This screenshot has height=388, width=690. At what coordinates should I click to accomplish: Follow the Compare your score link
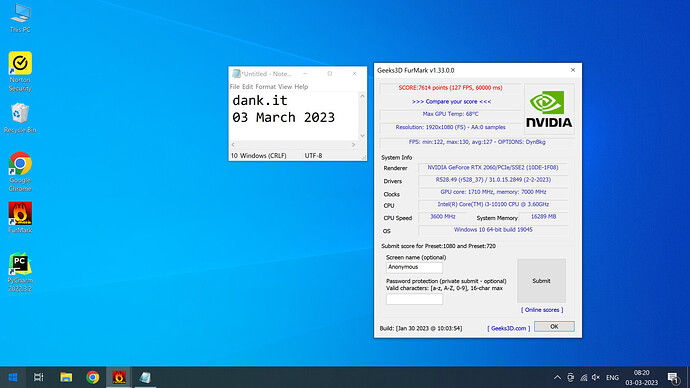pyautogui.click(x=451, y=102)
